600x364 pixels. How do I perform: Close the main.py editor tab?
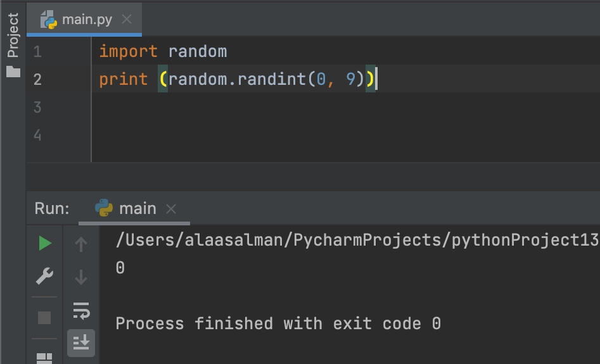click(127, 19)
